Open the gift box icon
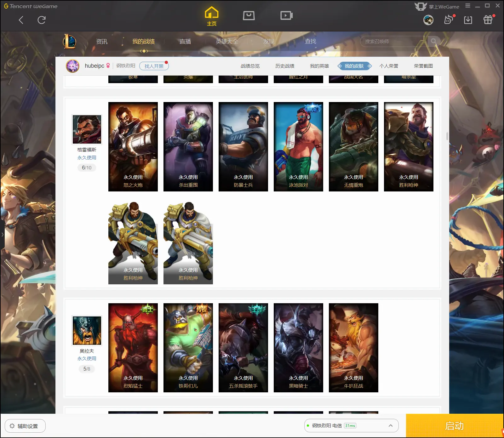The height and width of the screenshot is (438, 504). pos(488,20)
